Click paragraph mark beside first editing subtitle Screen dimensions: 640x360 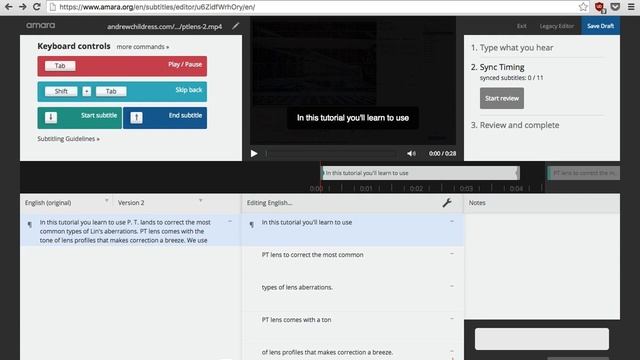251,224
